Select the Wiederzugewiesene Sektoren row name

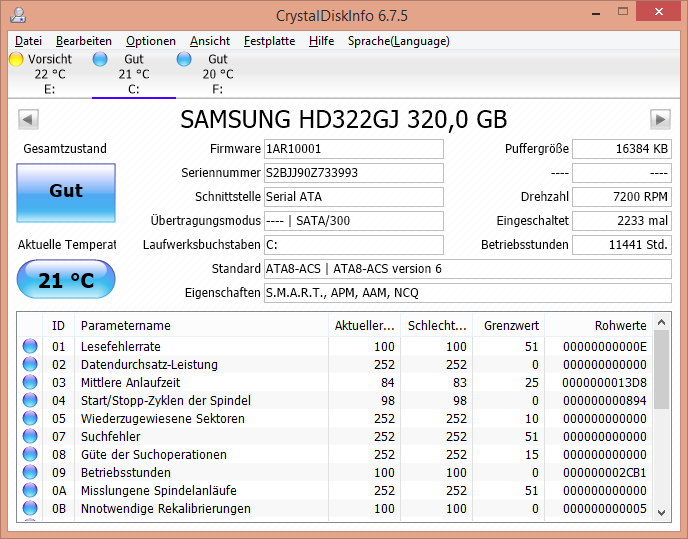(x=163, y=418)
